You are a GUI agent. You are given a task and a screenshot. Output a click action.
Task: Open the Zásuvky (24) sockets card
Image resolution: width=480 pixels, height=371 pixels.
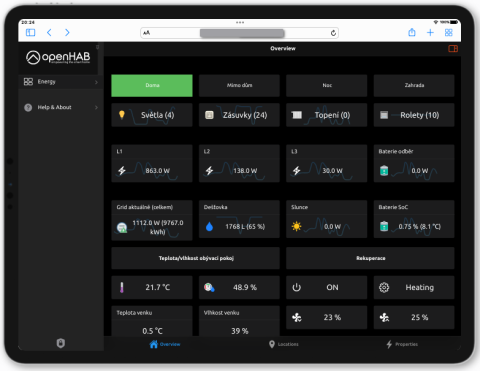click(x=239, y=115)
